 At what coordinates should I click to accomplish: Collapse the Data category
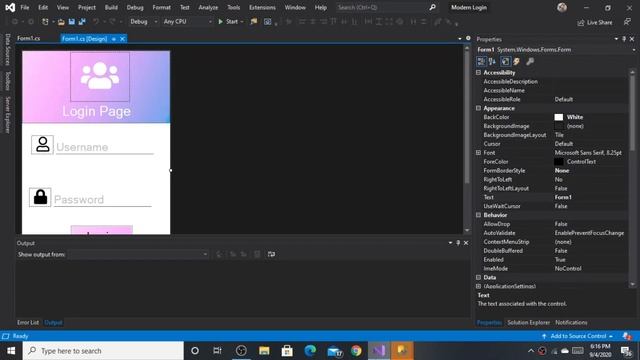click(478, 278)
